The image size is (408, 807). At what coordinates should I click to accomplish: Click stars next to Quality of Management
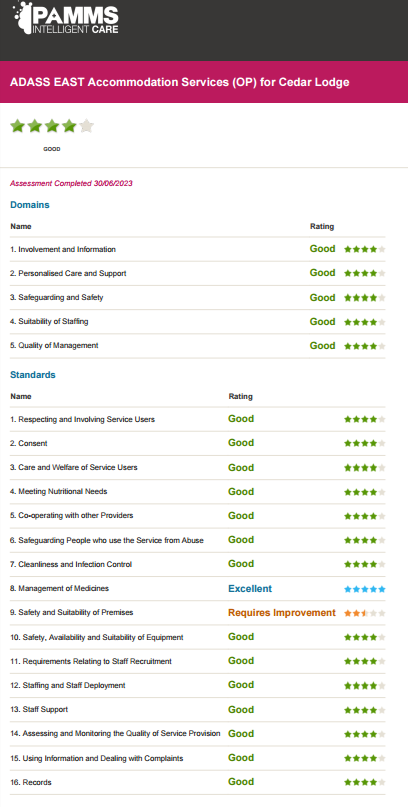click(x=365, y=346)
